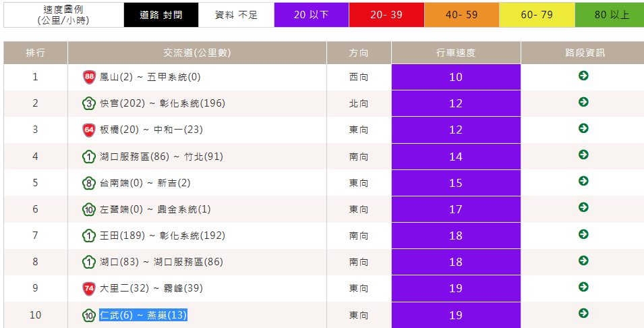
Task: Click the purple 20 以下 legend swatch
Action: pos(312,15)
